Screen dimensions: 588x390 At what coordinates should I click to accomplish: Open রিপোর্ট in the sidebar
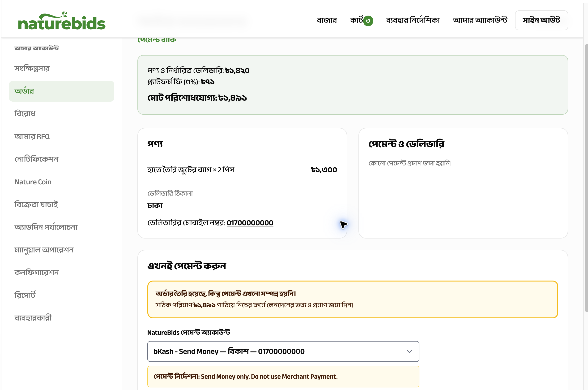tap(61, 295)
